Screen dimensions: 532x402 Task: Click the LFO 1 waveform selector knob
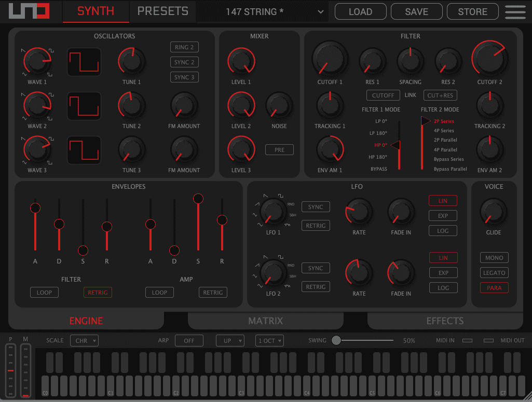[273, 212]
